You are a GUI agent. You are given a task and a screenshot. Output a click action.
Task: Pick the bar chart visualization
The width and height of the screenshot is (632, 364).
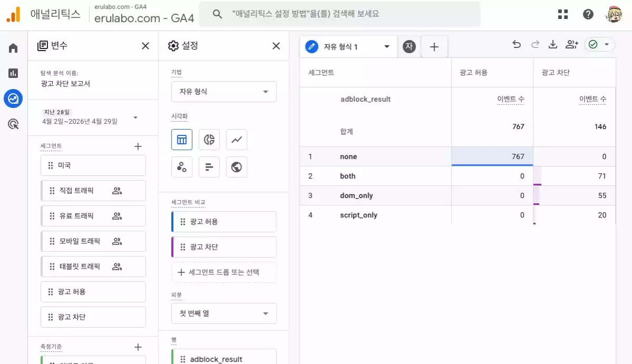tap(209, 167)
